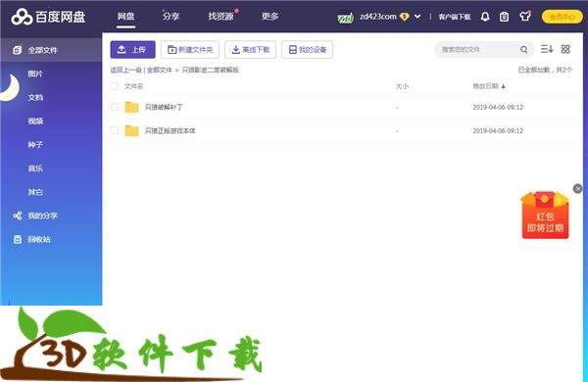588x382 pixels.
Task: Close the red packet popup
Action: coord(577,189)
